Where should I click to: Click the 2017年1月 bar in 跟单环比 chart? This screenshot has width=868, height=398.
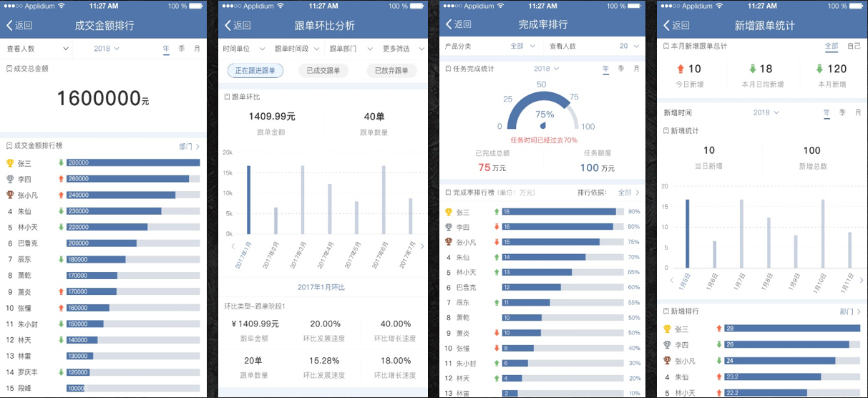[x=248, y=200]
